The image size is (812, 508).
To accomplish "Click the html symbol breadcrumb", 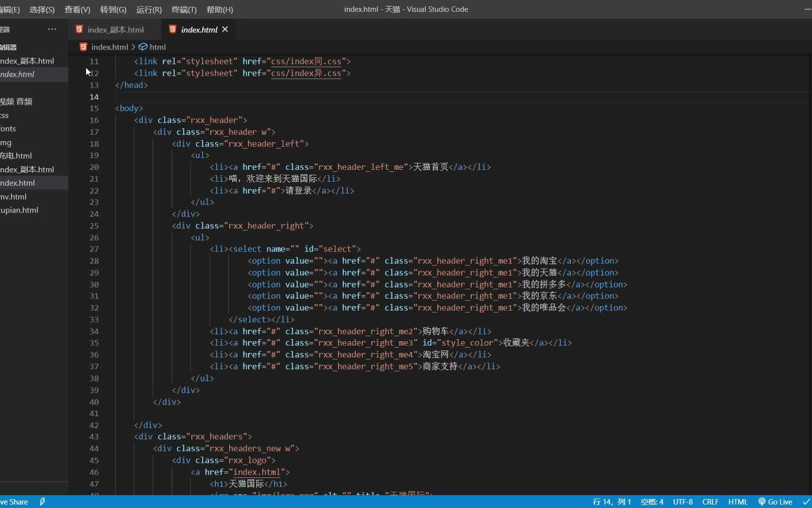I will click(x=157, y=47).
